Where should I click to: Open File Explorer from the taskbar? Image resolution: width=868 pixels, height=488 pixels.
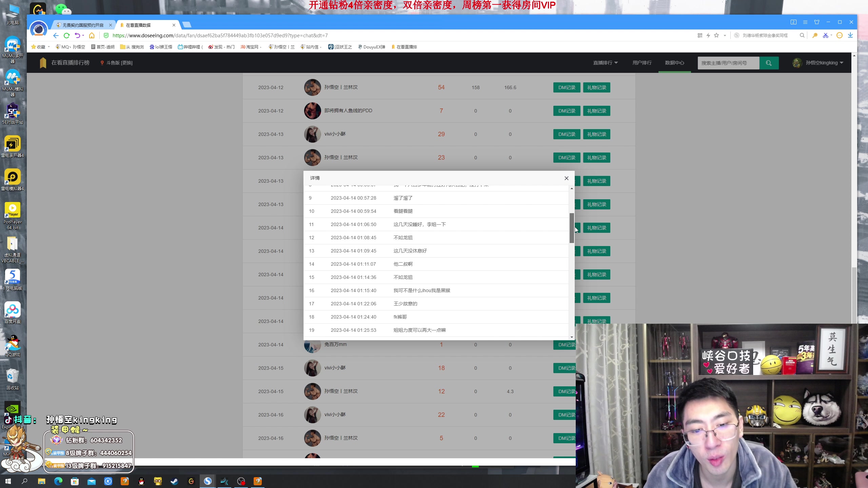[x=41, y=481]
